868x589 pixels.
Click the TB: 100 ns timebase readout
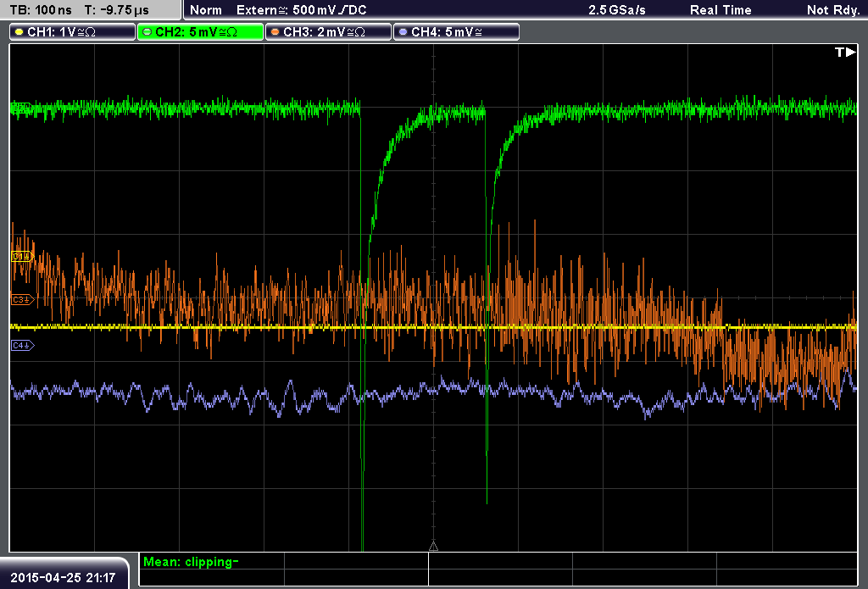point(41,10)
